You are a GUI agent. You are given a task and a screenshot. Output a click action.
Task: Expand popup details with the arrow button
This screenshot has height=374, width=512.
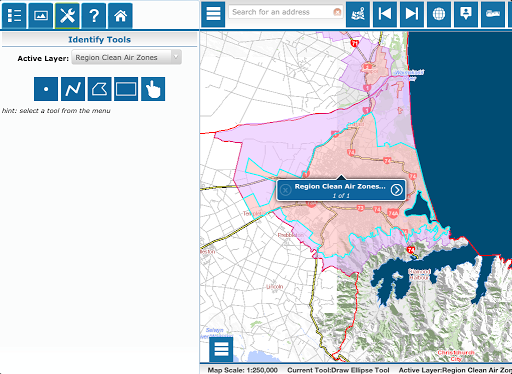click(x=396, y=190)
